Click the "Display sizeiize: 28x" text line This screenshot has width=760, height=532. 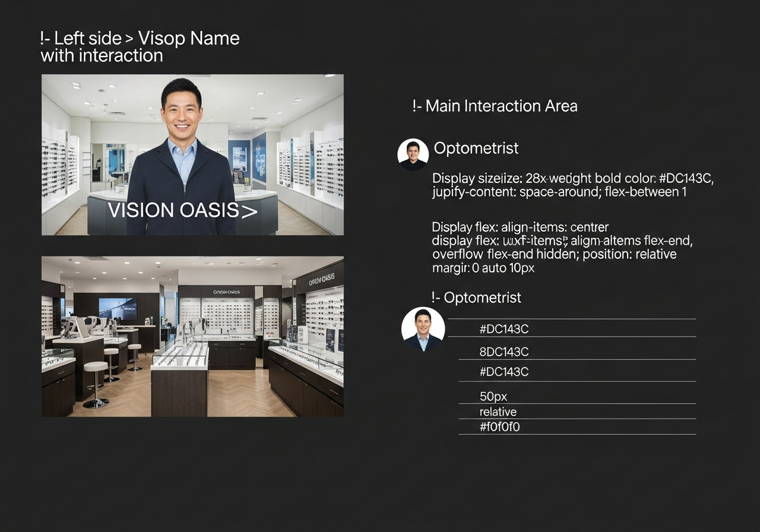[x=572, y=179]
